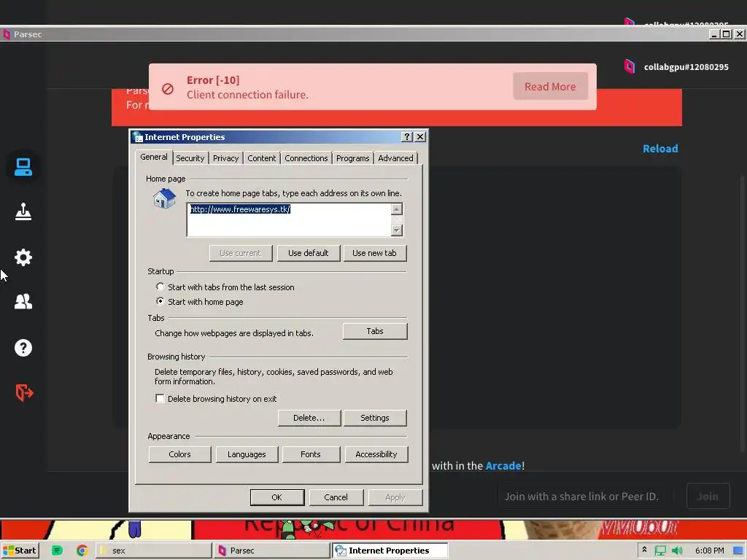The image size is (747, 560).
Task: Select the General tab
Action: (x=154, y=157)
